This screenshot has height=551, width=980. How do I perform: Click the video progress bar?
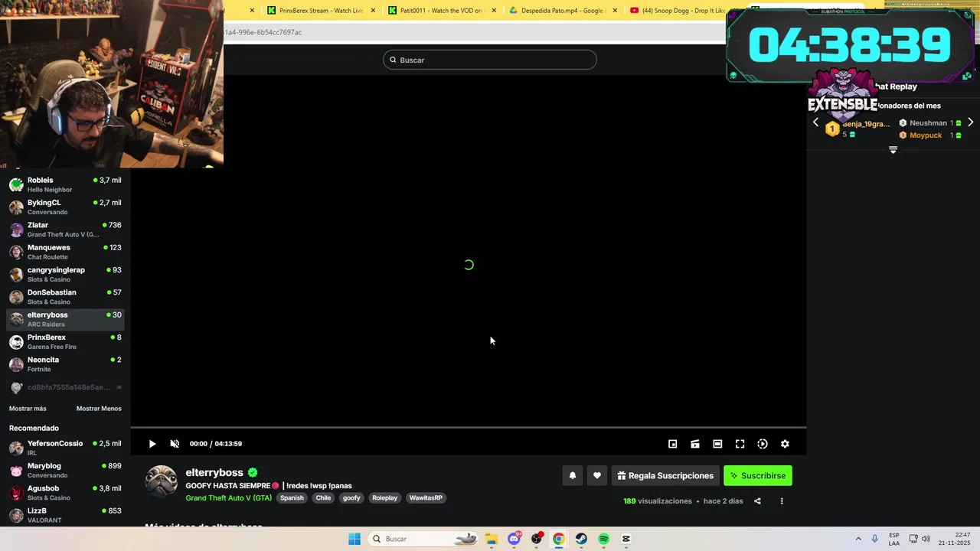tap(469, 428)
